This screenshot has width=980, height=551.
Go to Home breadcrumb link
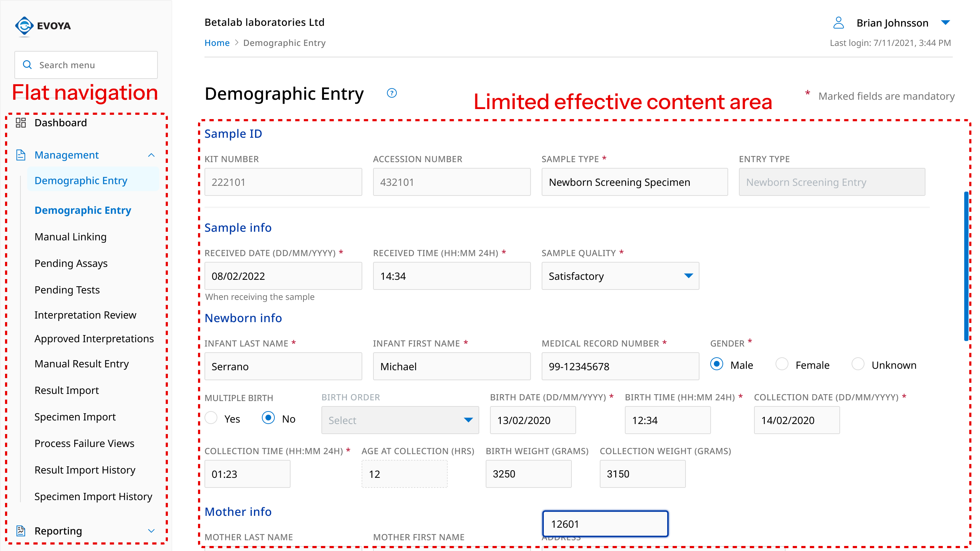click(x=217, y=43)
